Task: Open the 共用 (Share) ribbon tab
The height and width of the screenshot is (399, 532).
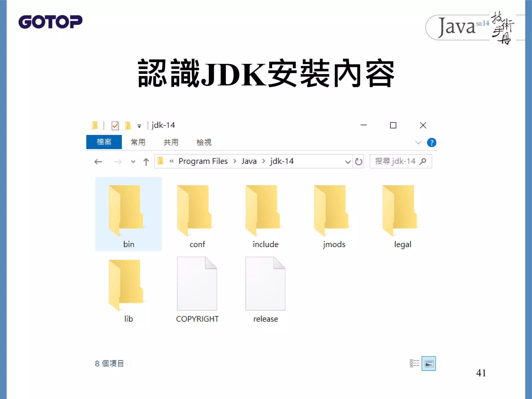Action: pyautogui.click(x=171, y=142)
